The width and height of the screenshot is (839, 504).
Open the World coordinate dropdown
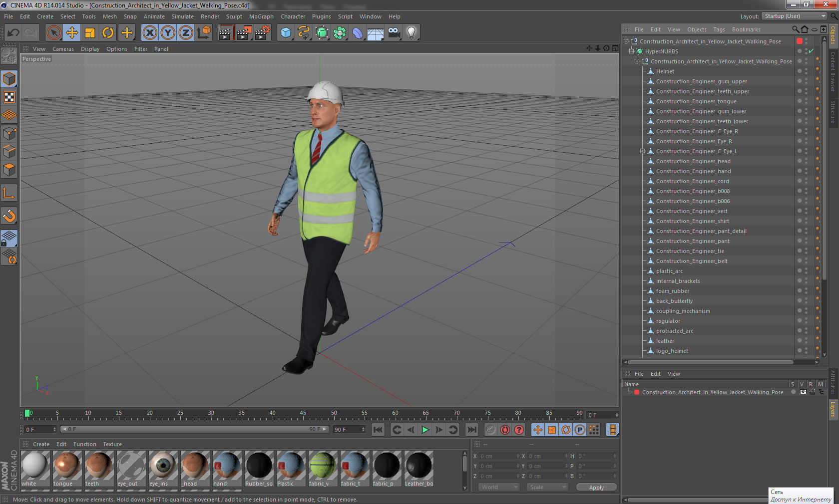coord(499,487)
